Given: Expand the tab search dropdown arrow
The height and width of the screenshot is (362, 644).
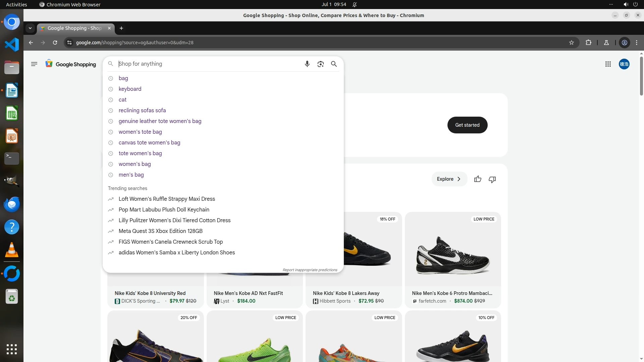Looking at the screenshot, I should click(30, 28).
